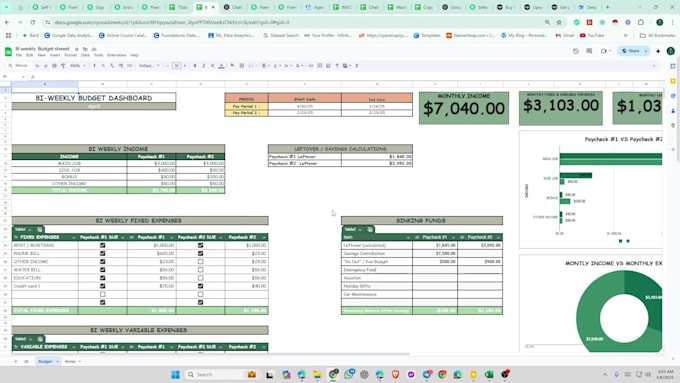680x383 pixels.
Task: Toggle OTHER INCOME Paycheck #2 DUE checkbox
Action: point(200,262)
